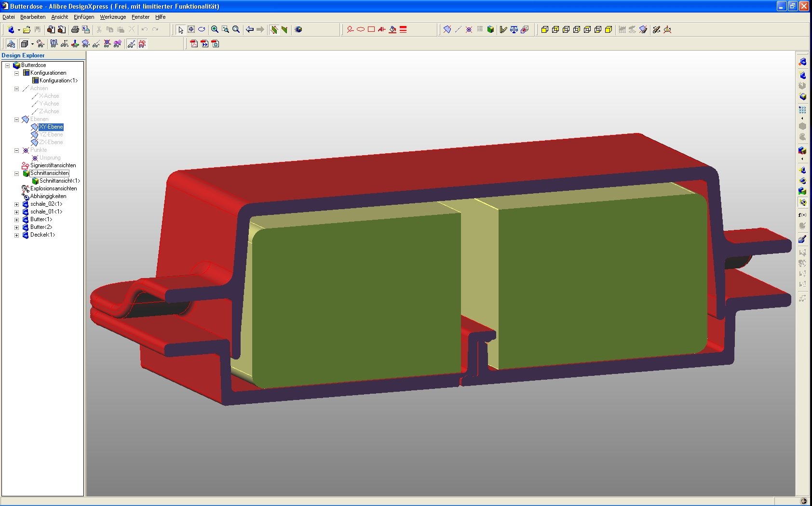Click the f(x) equation editor icon
Viewport: 812px width, 506px height.
click(802, 215)
